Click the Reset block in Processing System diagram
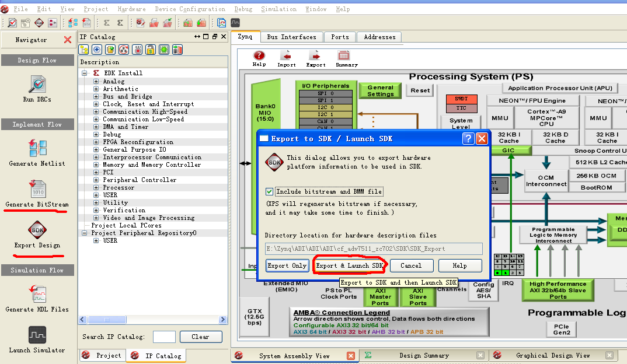 (420, 90)
